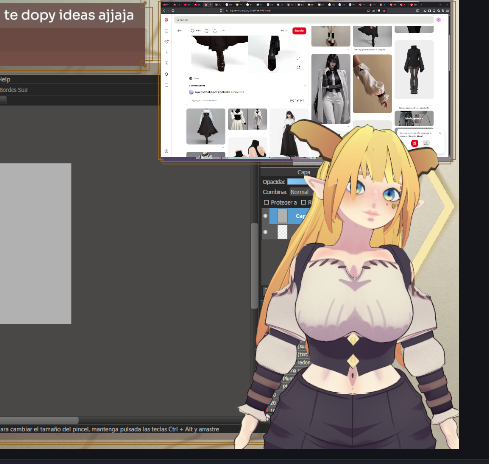
Task: Open the white and black coat pair pin
Action: [x=247, y=119]
